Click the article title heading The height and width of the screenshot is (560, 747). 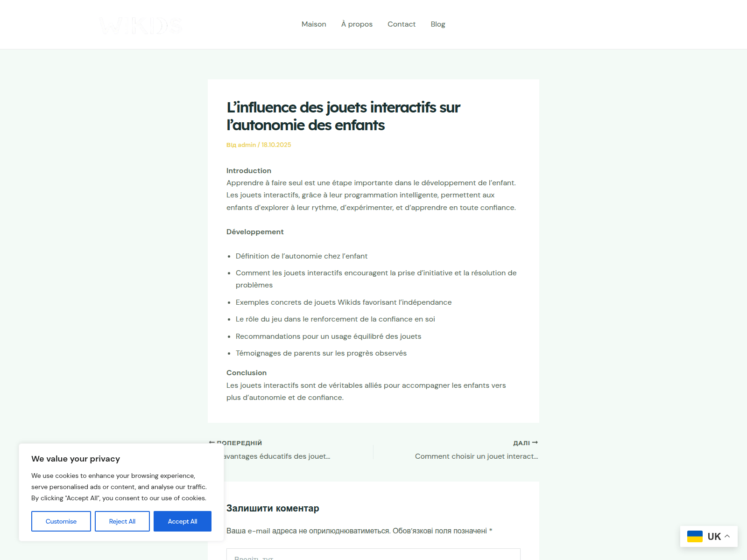click(343, 116)
